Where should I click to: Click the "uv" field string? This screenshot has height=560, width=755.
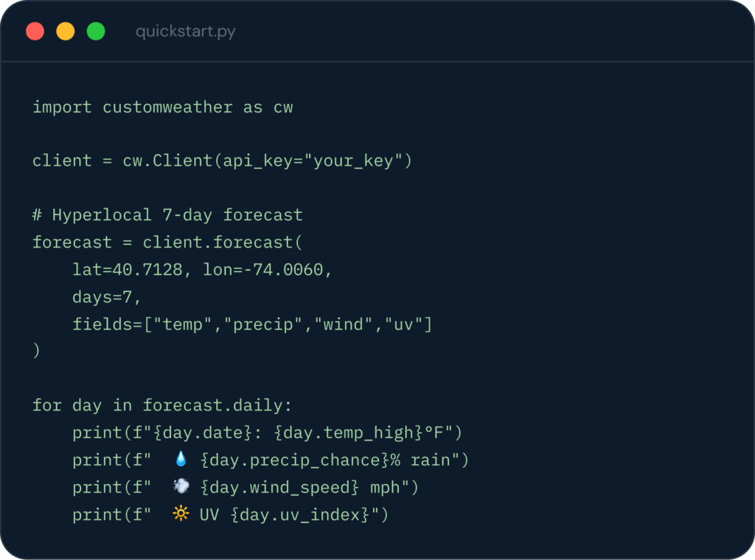click(x=403, y=325)
